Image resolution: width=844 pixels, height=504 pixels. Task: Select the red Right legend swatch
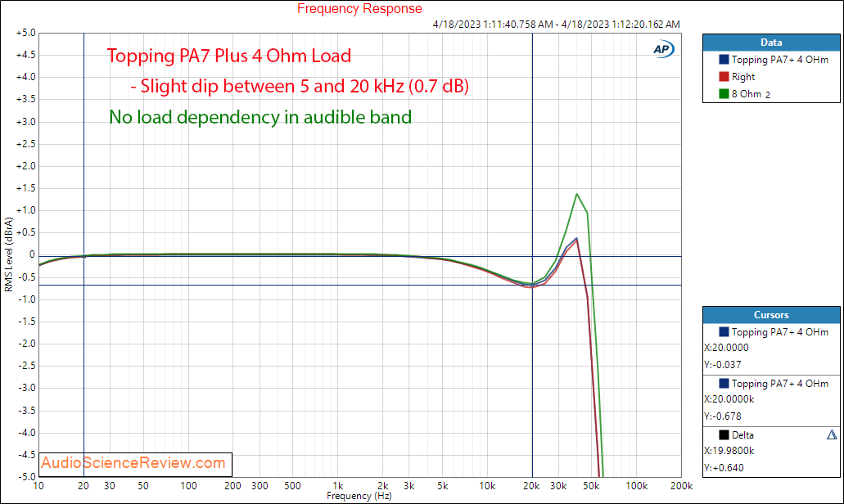click(724, 77)
